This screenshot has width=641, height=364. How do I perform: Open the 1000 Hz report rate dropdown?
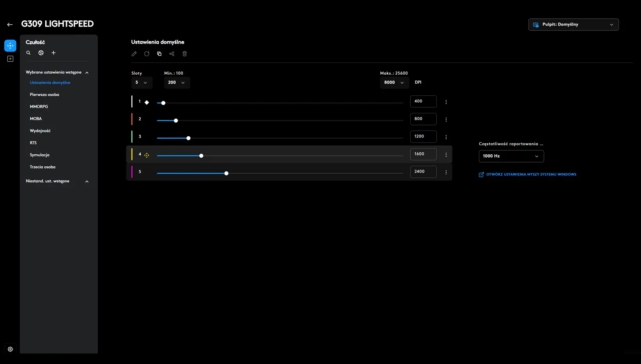[x=511, y=156]
